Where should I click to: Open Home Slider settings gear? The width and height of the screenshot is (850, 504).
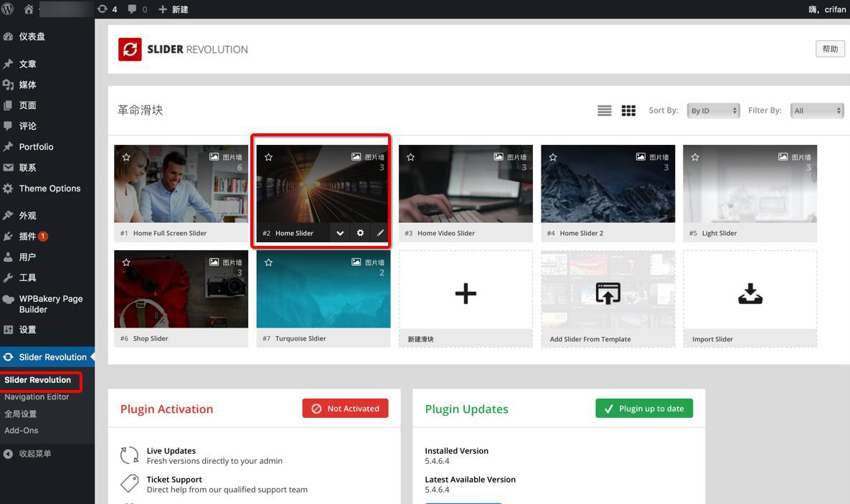point(360,233)
